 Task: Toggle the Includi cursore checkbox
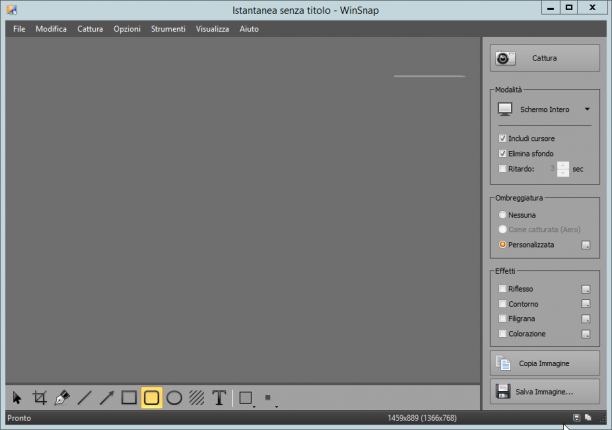click(x=502, y=138)
